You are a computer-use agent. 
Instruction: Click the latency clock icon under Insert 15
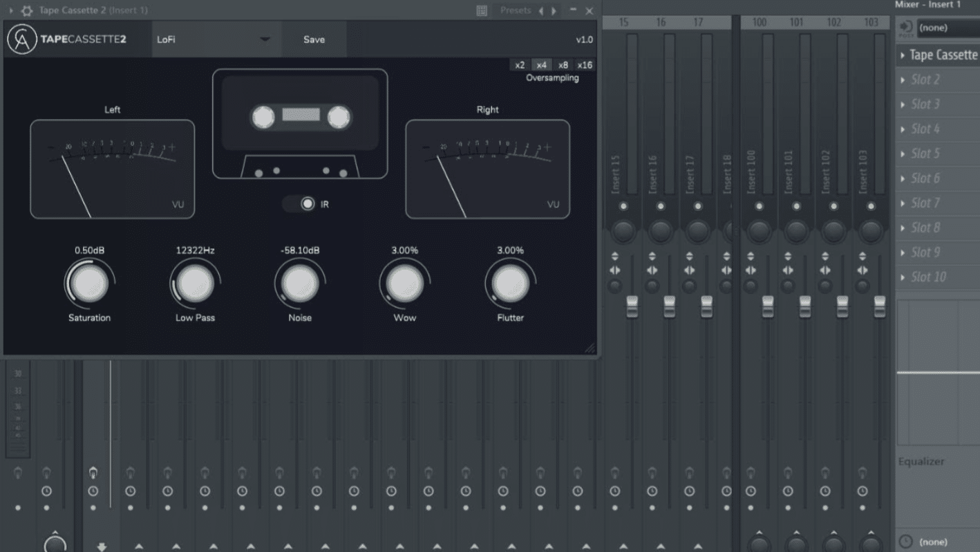[615, 491]
